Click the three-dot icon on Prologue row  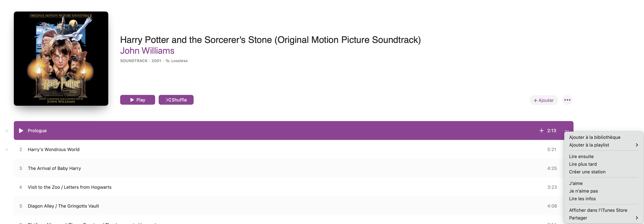[x=567, y=130]
